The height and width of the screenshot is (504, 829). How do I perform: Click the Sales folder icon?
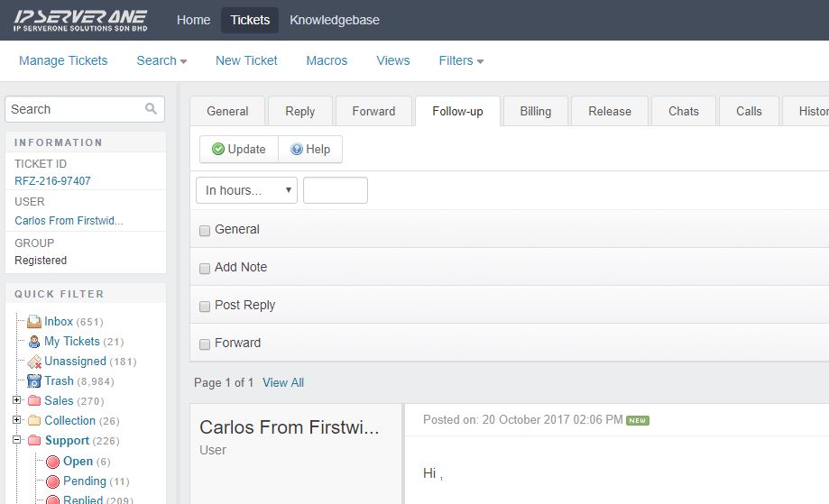click(33, 401)
